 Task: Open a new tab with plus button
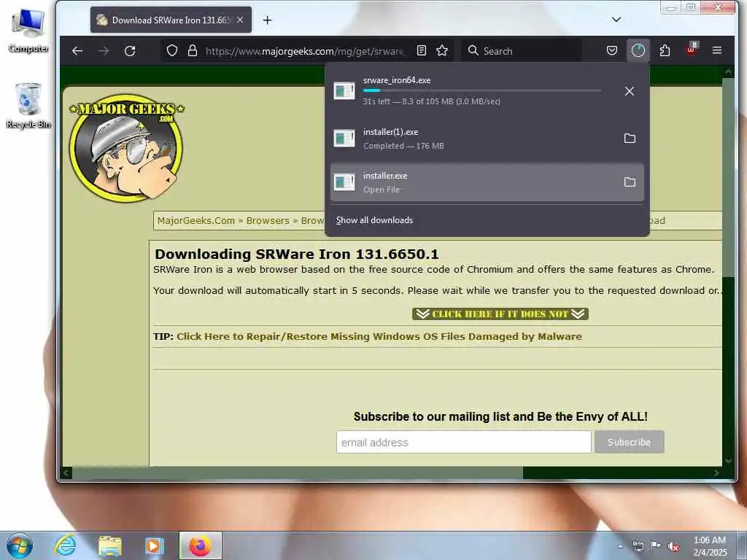(267, 20)
